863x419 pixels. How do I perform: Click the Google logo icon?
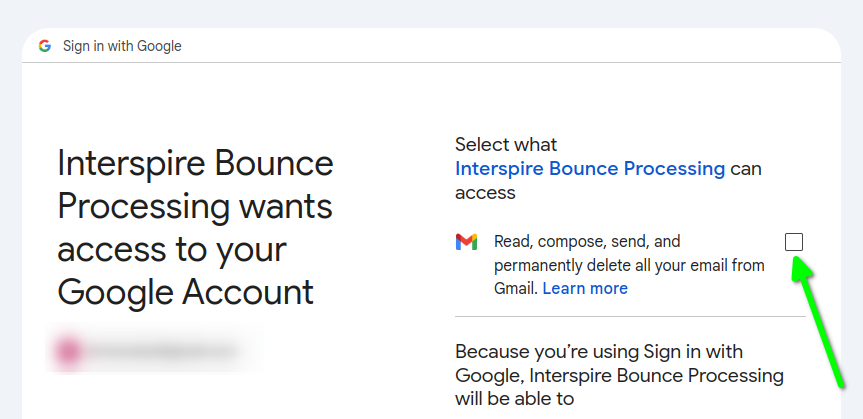point(45,46)
